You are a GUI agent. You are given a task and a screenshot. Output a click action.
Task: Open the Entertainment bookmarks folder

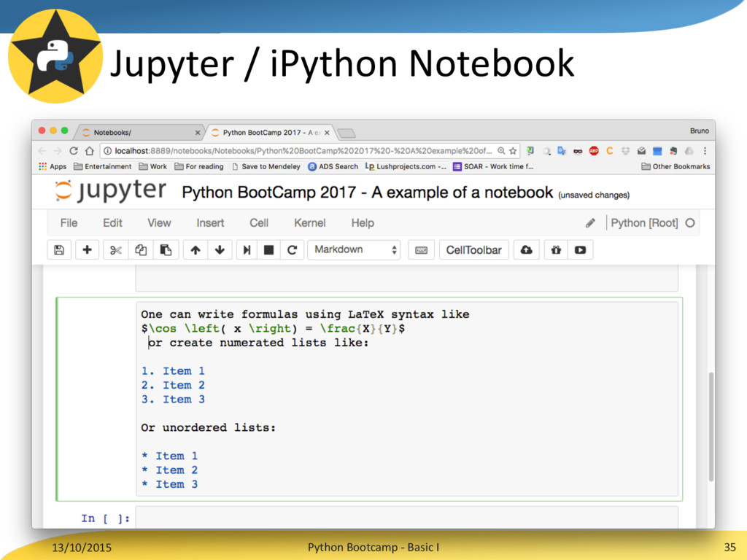tap(102, 167)
